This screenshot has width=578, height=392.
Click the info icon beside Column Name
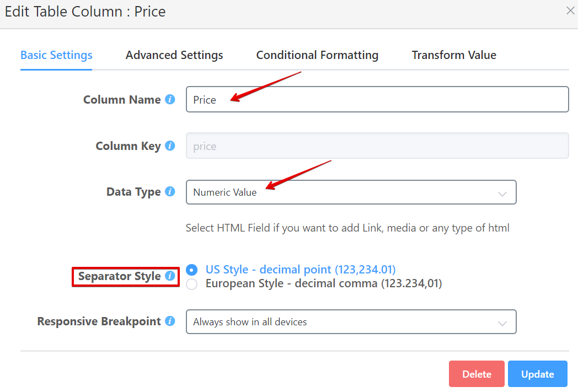pos(170,100)
